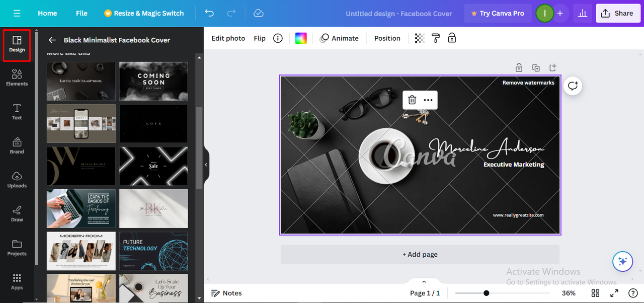The height and width of the screenshot is (303, 644).
Task: Delete the selected image with trash icon
Action: coord(412,100)
